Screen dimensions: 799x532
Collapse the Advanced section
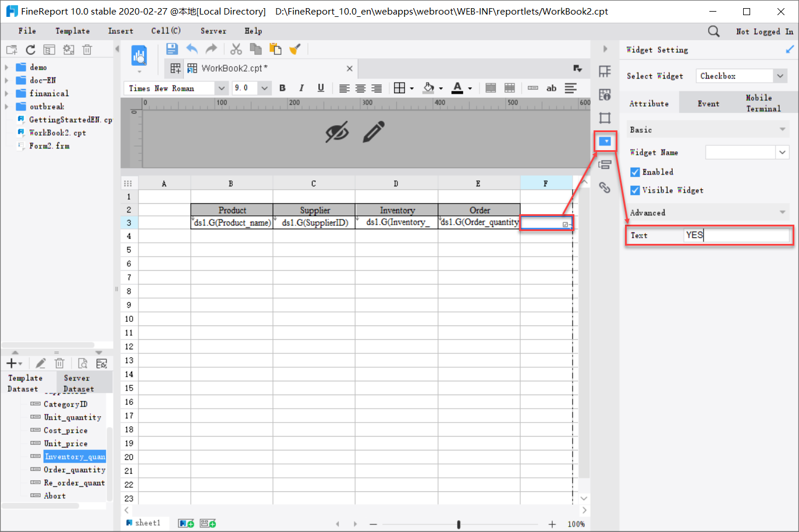(x=782, y=212)
